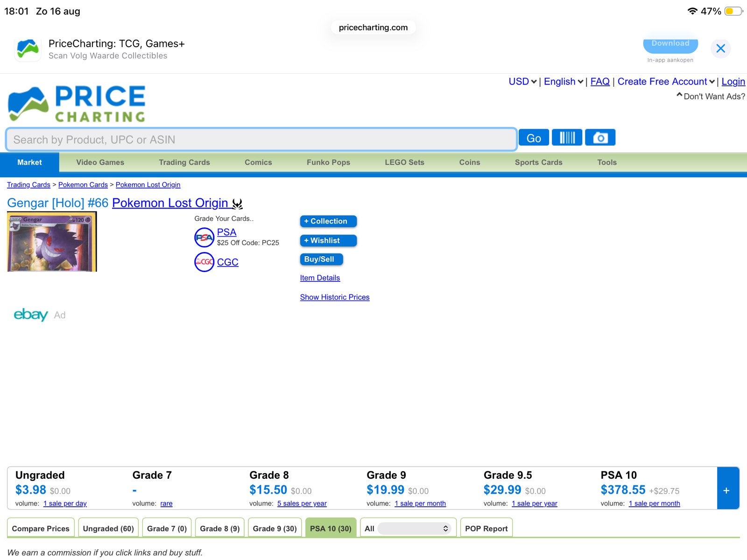Tap the pricecharting.com address pill
The image size is (747, 560).
coord(373,28)
